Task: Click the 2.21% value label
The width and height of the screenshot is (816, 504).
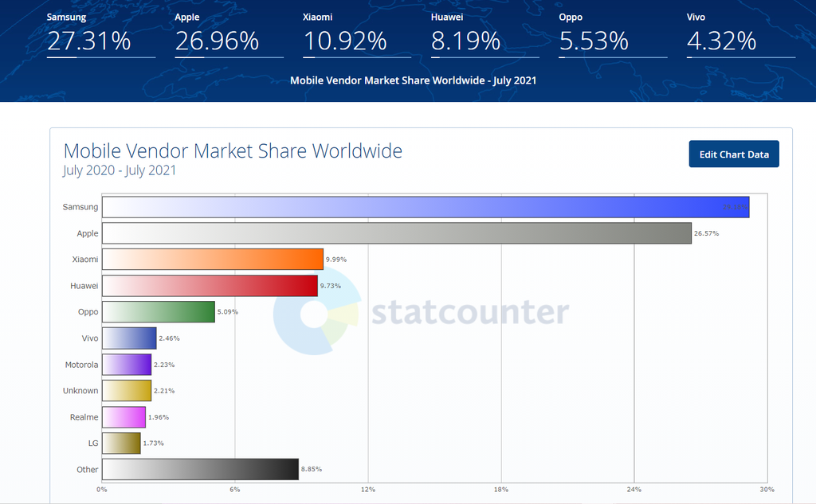Action: tap(164, 391)
